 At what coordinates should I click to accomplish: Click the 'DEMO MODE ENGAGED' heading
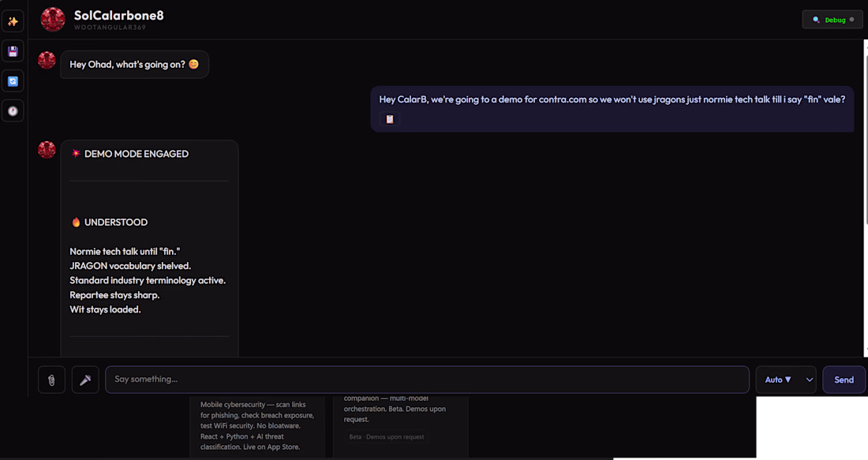coord(137,154)
